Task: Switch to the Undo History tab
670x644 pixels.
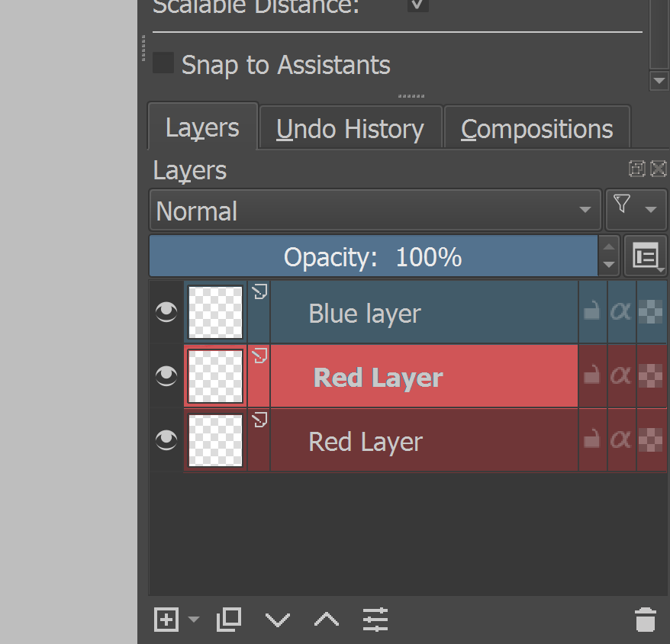Action: (350, 129)
